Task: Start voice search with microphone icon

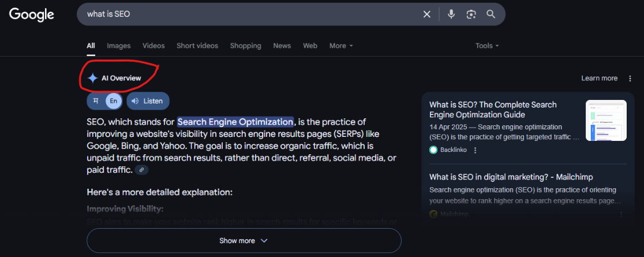Action: click(451, 14)
